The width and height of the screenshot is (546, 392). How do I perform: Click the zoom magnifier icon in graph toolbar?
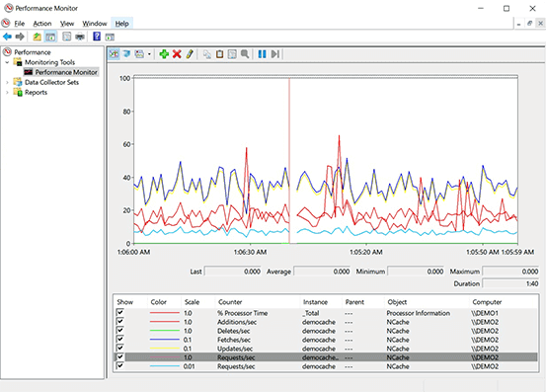coord(245,54)
